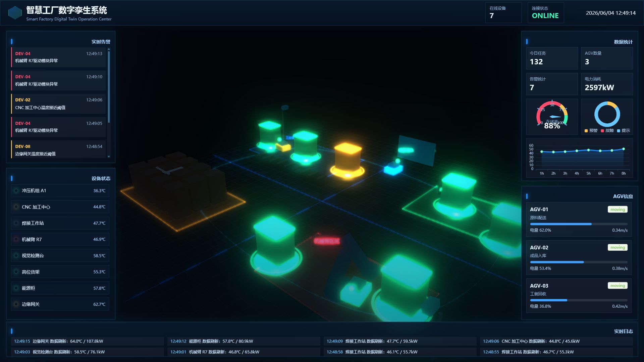This screenshot has height=362, width=644.
Task: Click the 告警统计 7 stat card
Action: tap(552, 84)
